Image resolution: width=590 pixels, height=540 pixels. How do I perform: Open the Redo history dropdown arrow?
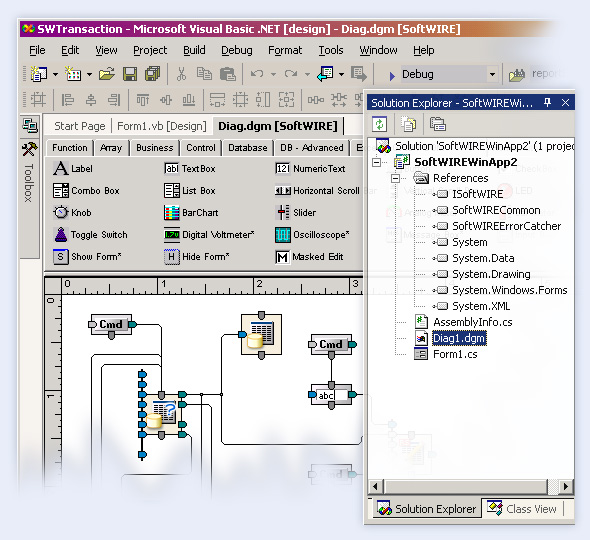(307, 74)
